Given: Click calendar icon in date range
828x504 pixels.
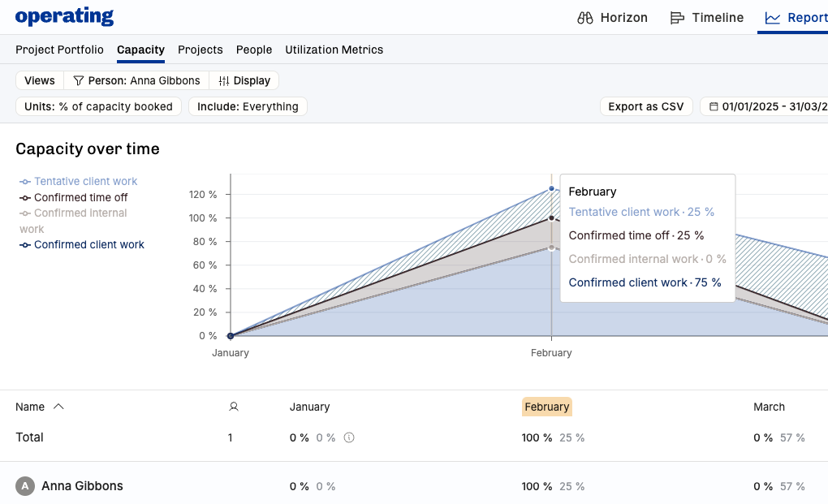Looking at the screenshot, I should [x=714, y=106].
